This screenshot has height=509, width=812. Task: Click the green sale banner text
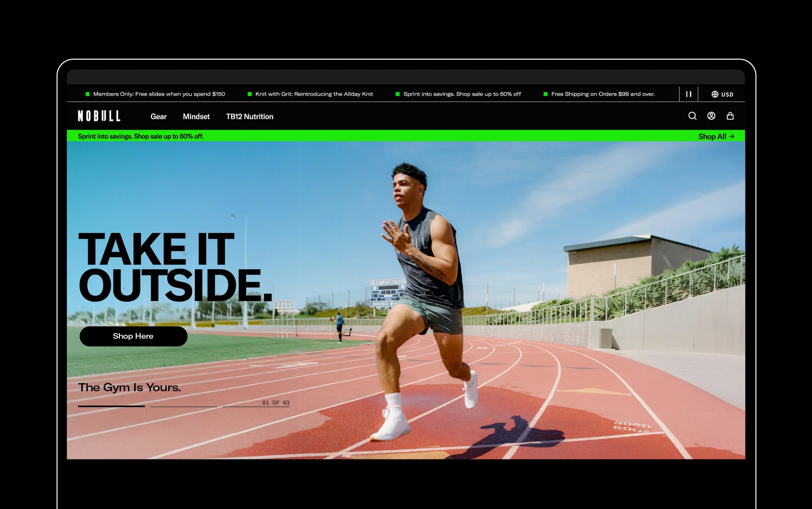[140, 136]
